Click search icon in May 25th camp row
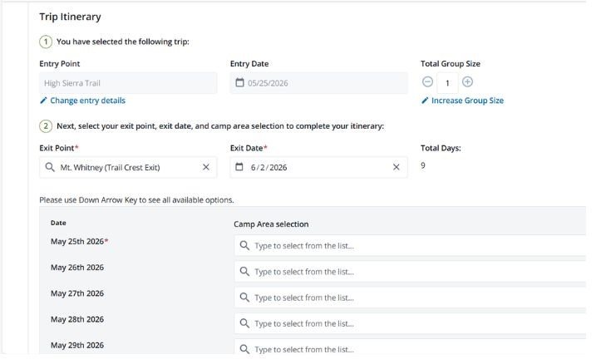The width and height of the screenshot is (601, 364). 244,246
